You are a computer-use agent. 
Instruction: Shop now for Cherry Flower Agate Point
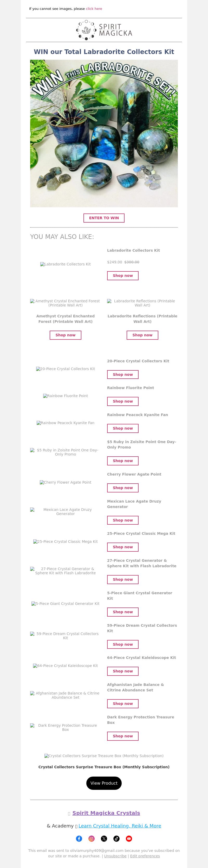[x=123, y=488]
